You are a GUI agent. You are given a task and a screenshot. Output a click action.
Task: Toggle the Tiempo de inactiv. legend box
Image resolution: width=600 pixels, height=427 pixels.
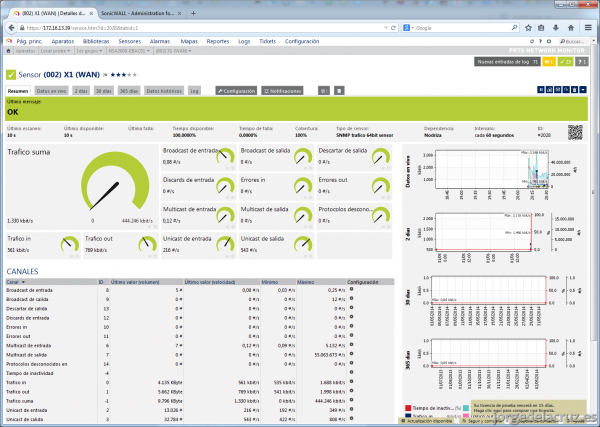[408, 408]
